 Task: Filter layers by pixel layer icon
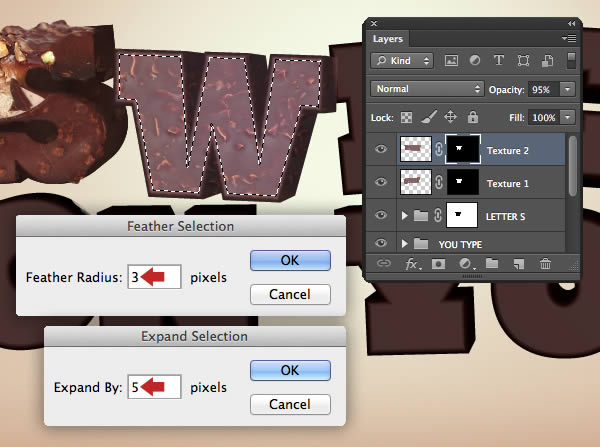point(451,60)
